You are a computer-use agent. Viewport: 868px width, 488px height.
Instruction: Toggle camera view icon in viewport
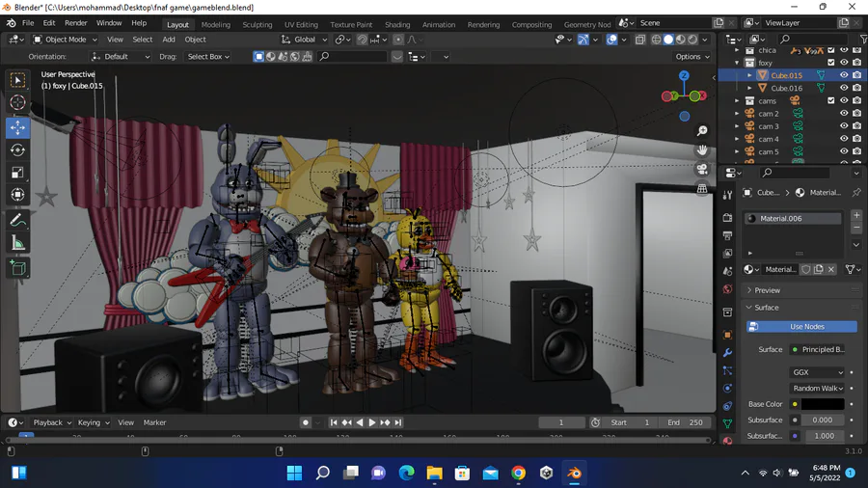(x=702, y=170)
